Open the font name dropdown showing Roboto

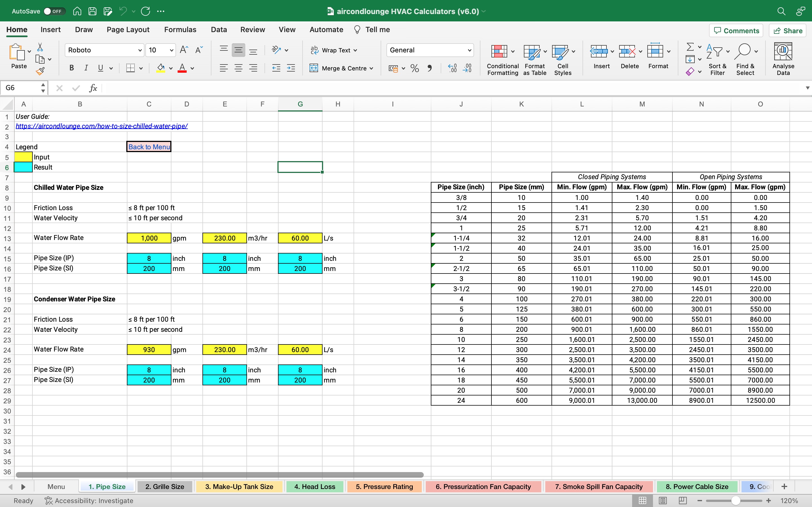point(140,50)
